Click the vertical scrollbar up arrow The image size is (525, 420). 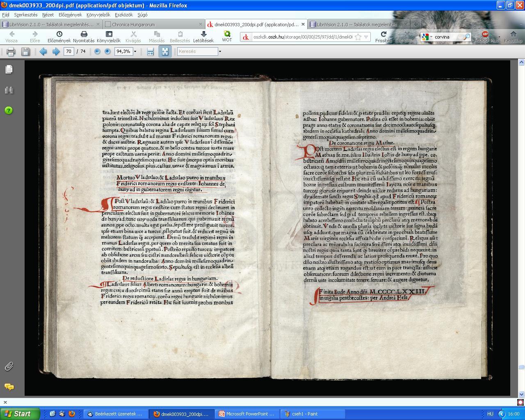[521, 63]
